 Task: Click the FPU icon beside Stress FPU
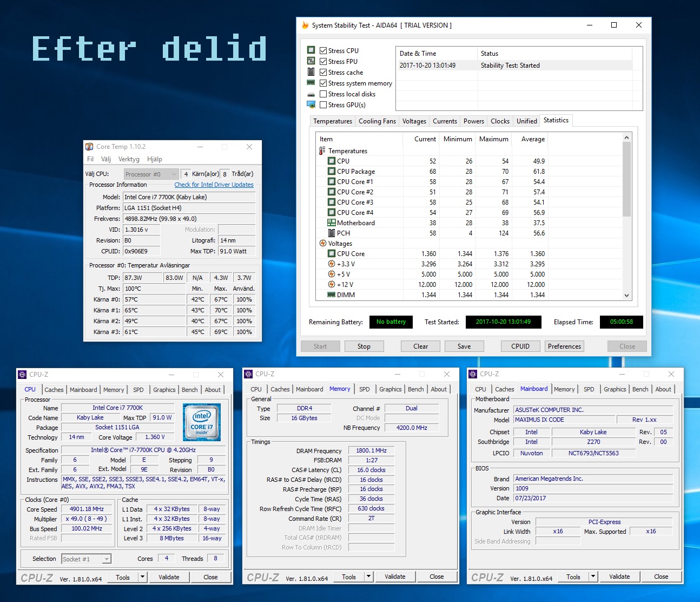[311, 61]
